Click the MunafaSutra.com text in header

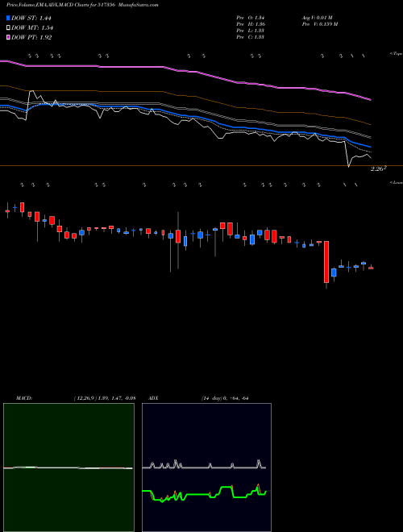click(139, 5)
